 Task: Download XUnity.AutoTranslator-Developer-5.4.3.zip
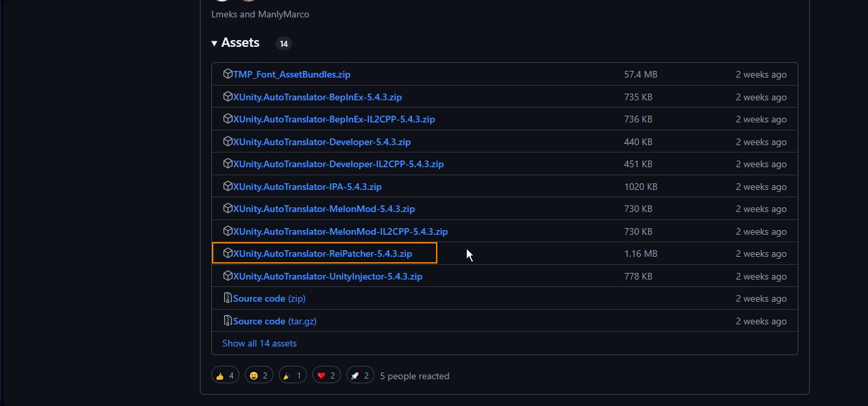(322, 142)
